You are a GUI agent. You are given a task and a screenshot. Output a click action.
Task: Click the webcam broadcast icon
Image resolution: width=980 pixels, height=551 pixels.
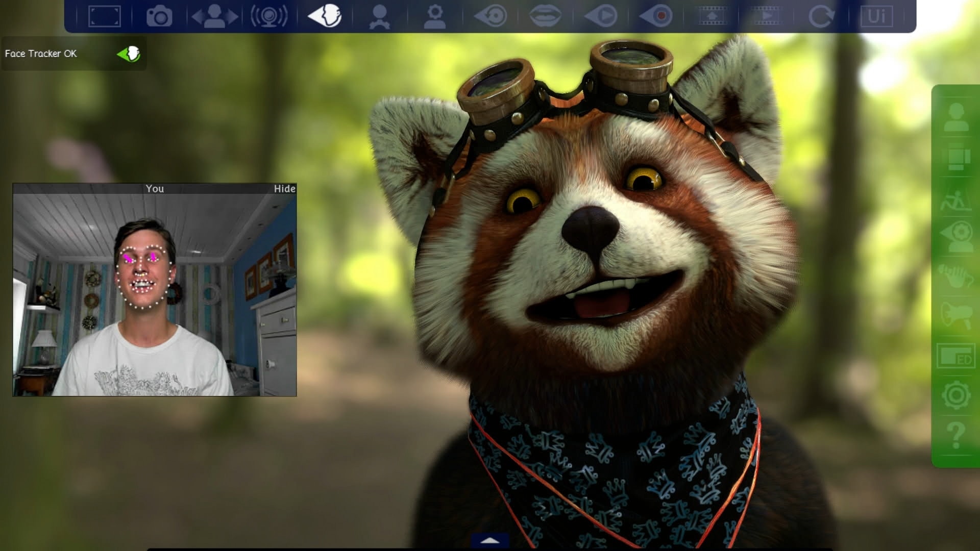[269, 16]
